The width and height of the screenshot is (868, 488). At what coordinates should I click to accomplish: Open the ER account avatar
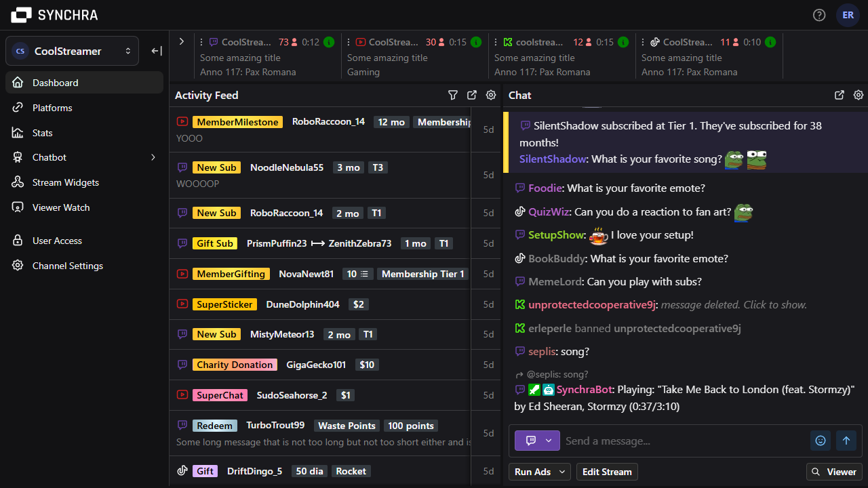(848, 15)
